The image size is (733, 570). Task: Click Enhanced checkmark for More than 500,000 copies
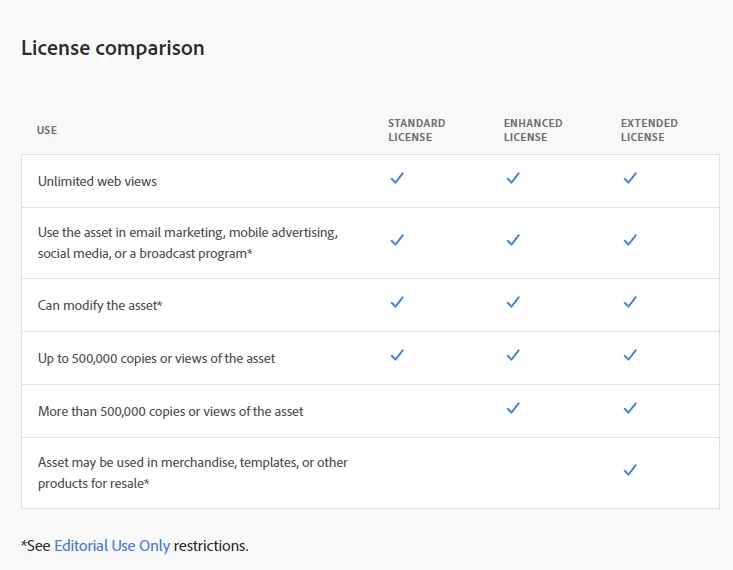513,408
